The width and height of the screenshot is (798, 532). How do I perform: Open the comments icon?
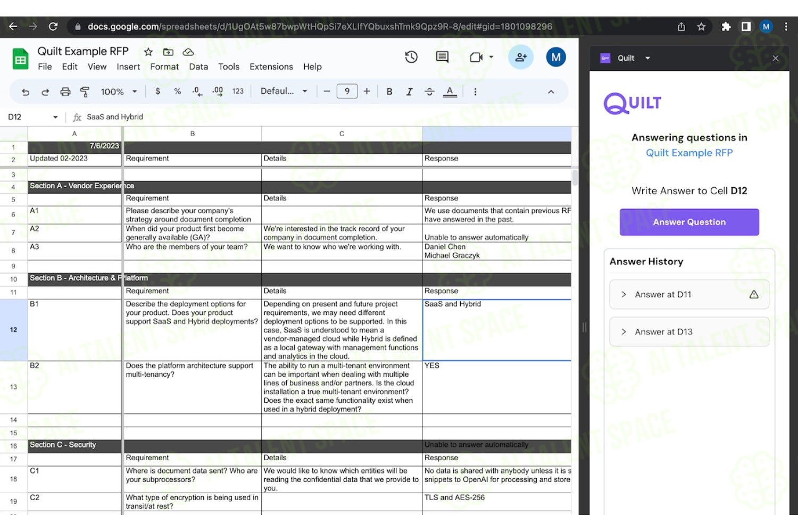(442, 57)
